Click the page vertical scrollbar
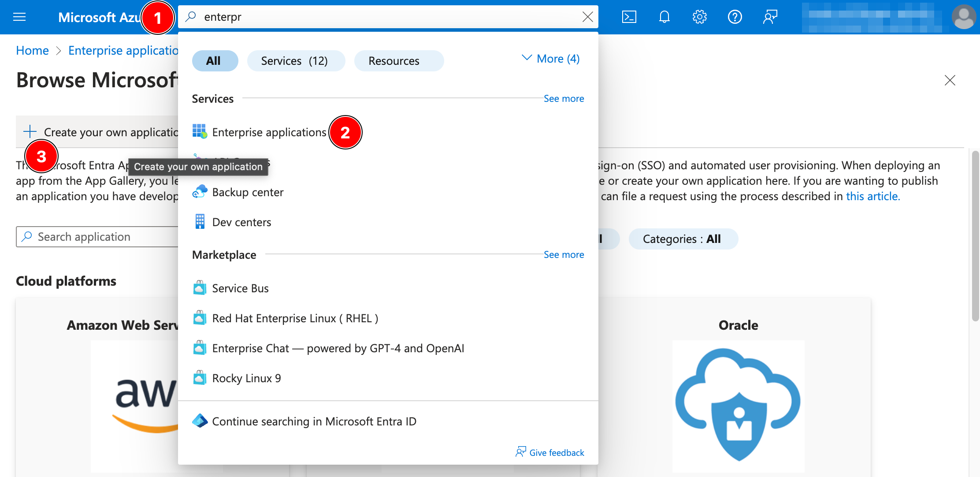Viewport: 980px width, 477px height. pyautogui.click(x=975, y=236)
